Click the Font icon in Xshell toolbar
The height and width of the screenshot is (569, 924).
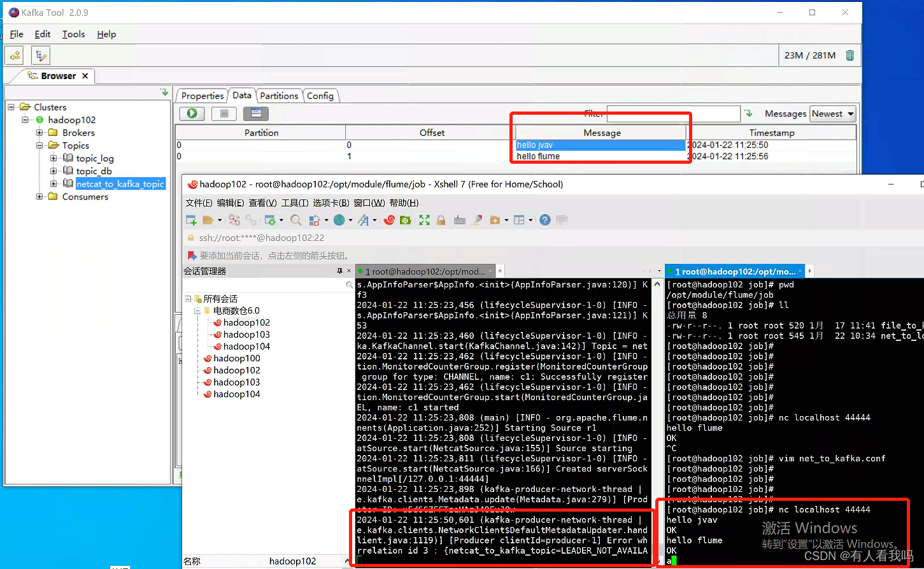364,220
